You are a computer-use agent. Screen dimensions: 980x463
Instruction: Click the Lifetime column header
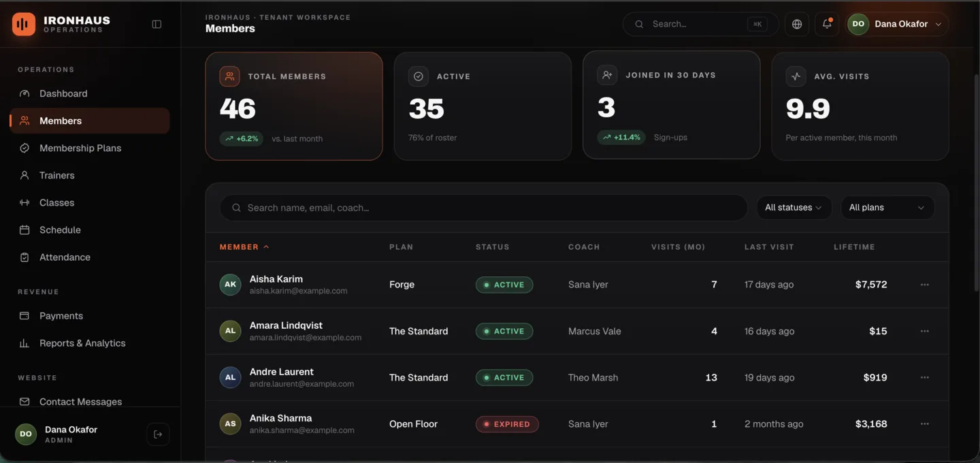point(854,247)
